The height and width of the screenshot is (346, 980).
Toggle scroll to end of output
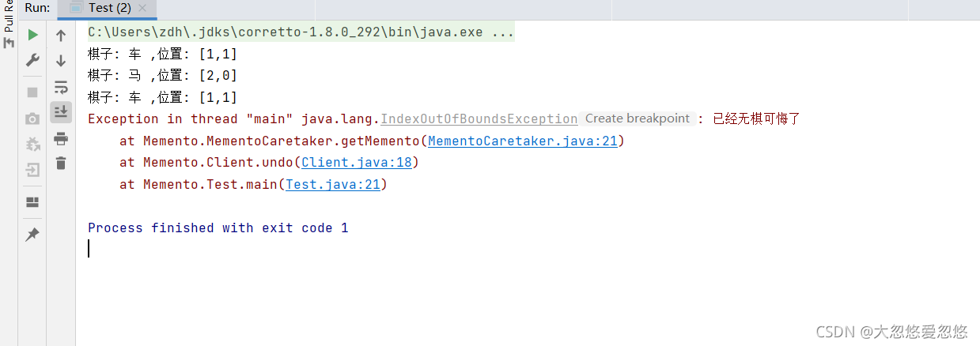(61, 112)
